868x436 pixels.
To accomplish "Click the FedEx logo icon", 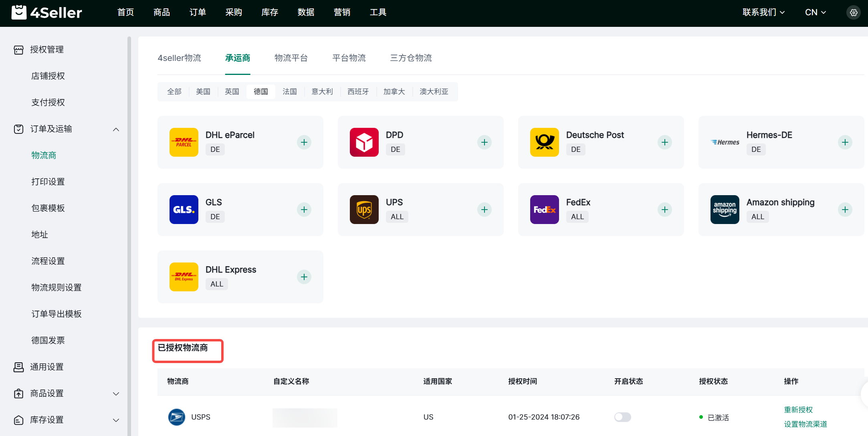I will [544, 210].
